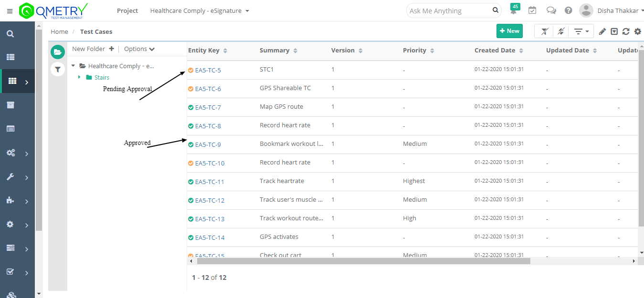Viewport: 644px width, 298px height.
Task: Click the green New button
Action: pos(509,31)
